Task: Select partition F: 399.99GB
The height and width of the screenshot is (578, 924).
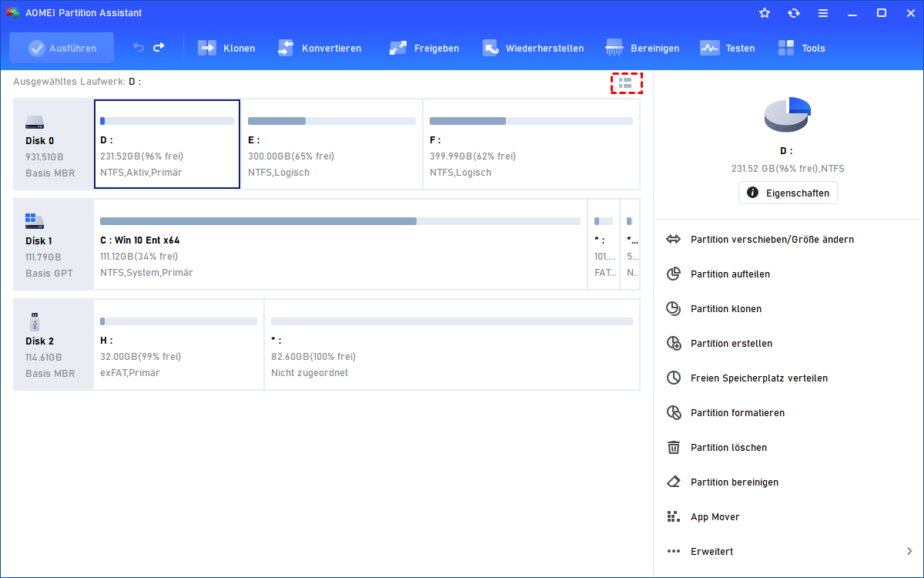Action: (x=531, y=144)
